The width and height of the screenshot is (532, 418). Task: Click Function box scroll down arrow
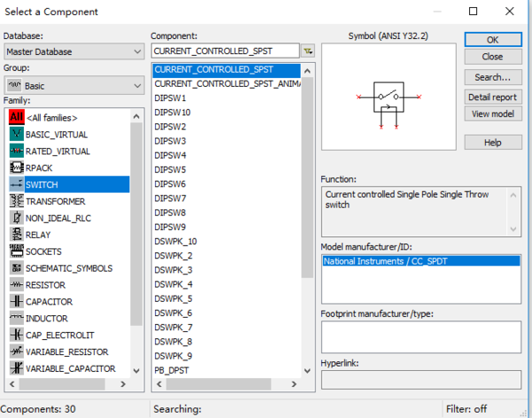[x=513, y=229]
